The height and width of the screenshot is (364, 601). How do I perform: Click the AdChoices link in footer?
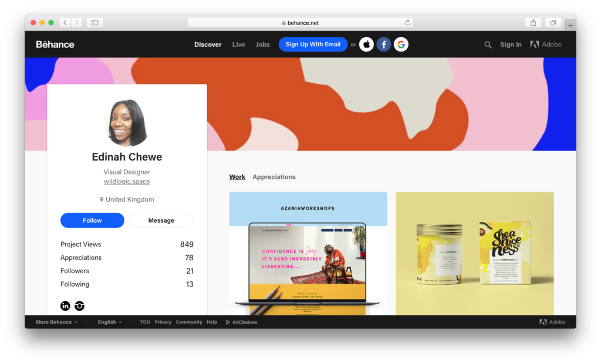click(x=241, y=322)
